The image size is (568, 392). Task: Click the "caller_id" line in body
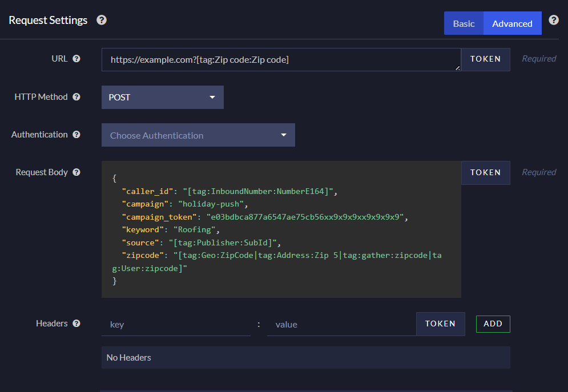[229, 192]
